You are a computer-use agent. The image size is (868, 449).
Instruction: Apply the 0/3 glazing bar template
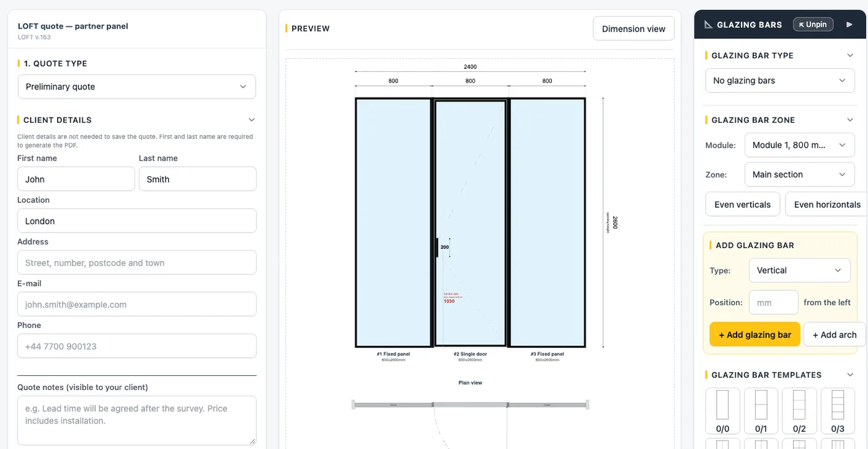838,411
